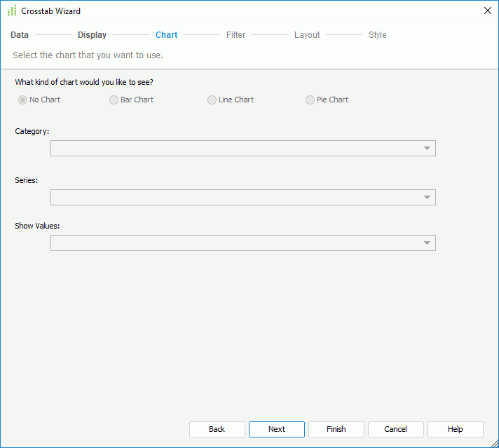Viewport: 499px width, 448px height.
Task: Cancel the Crosstab Wizard
Action: [x=395, y=429]
